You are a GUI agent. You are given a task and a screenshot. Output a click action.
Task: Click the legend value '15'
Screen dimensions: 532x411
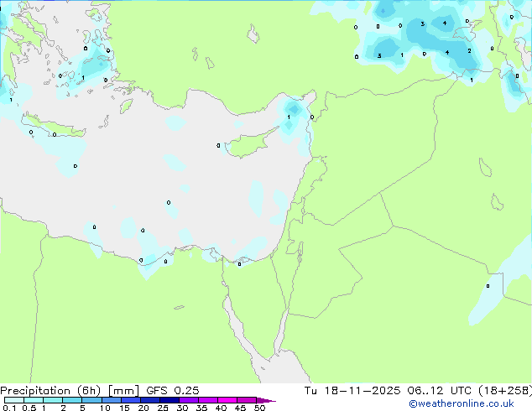124,408
